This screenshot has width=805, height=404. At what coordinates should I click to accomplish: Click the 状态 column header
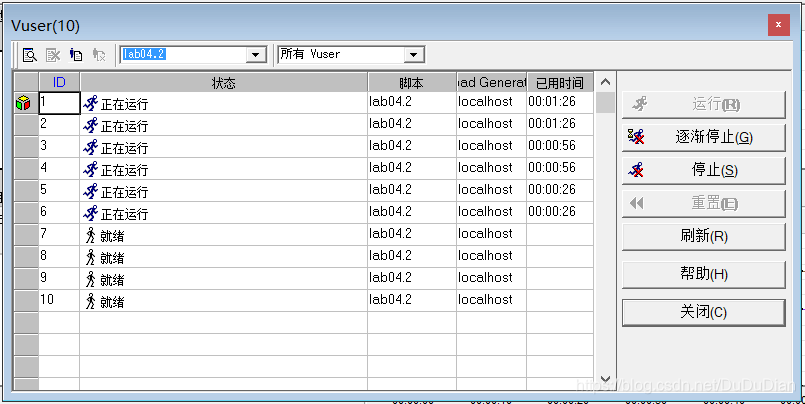click(x=224, y=82)
